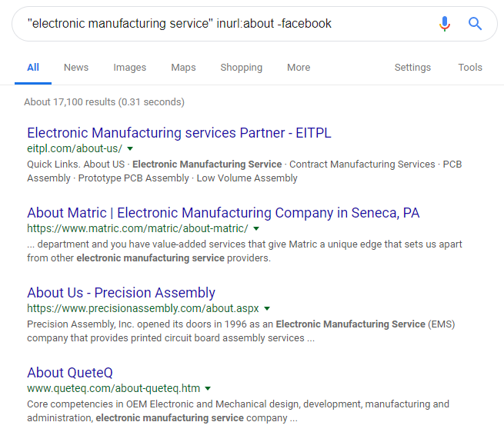504x442 pixels.
Task: Click the blue search magnifier icon
Action: pos(475,24)
